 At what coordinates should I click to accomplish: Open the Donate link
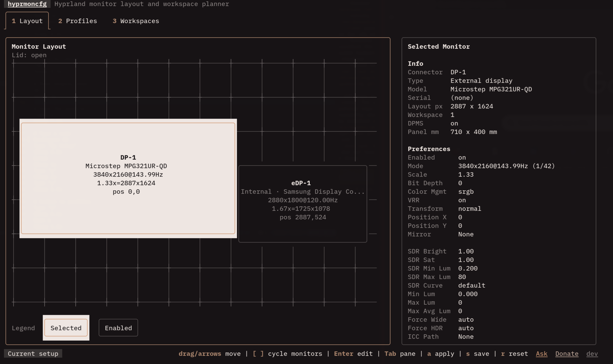pos(567,354)
